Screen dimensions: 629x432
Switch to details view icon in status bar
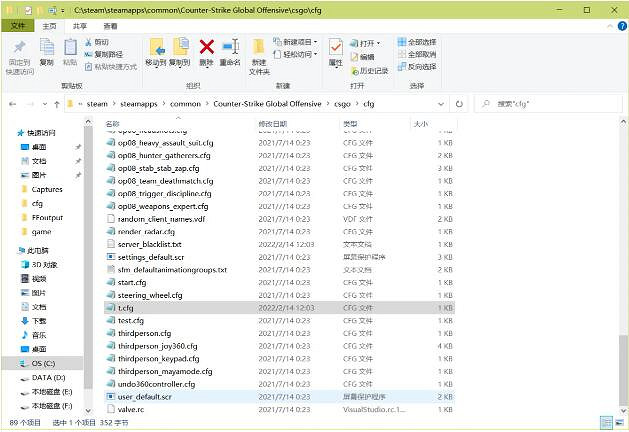[x=606, y=422]
